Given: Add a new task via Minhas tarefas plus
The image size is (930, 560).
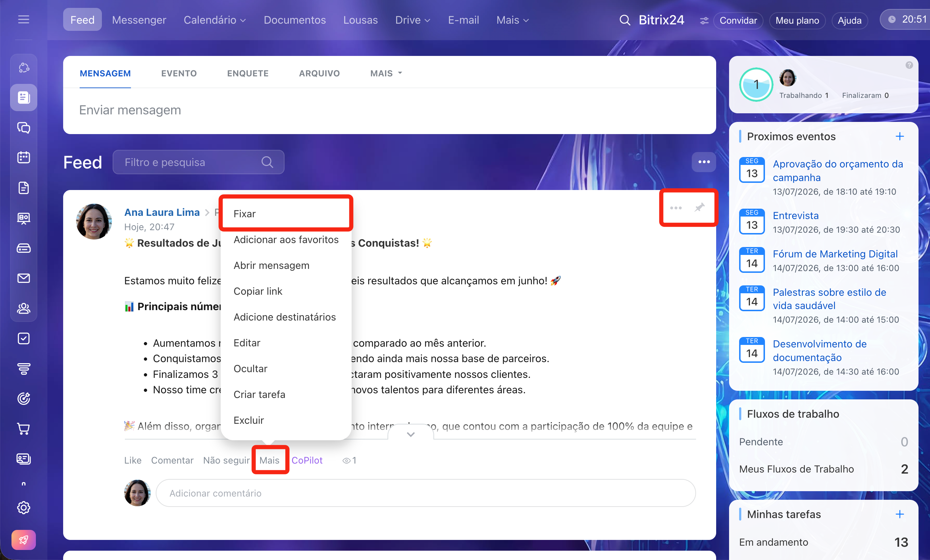Looking at the screenshot, I should [900, 514].
